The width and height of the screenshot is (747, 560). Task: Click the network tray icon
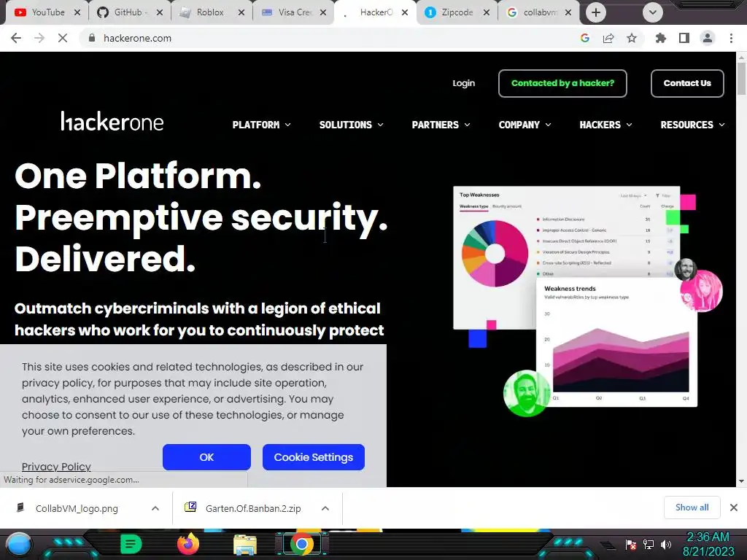pos(649,544)
